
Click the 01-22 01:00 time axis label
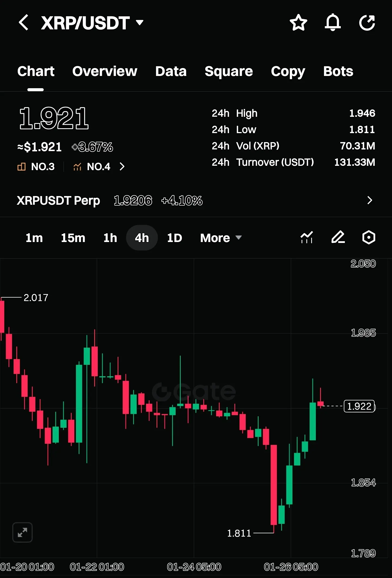(97, 567)
